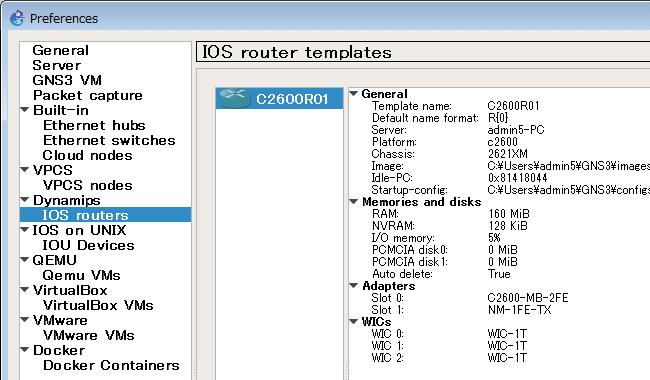Click the Image file path value

(x=568, y=166)
